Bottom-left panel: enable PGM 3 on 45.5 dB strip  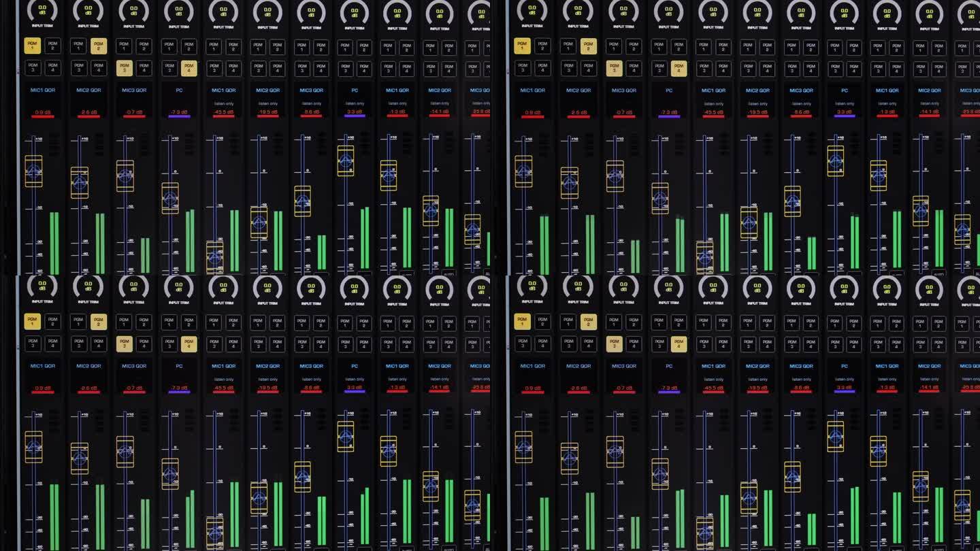[x=214, y=344]
